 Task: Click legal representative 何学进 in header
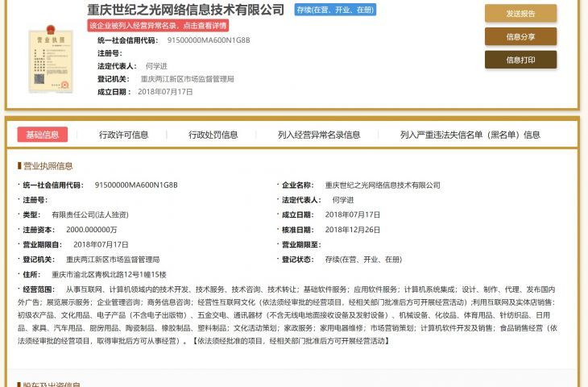click(x=156, y=66)
